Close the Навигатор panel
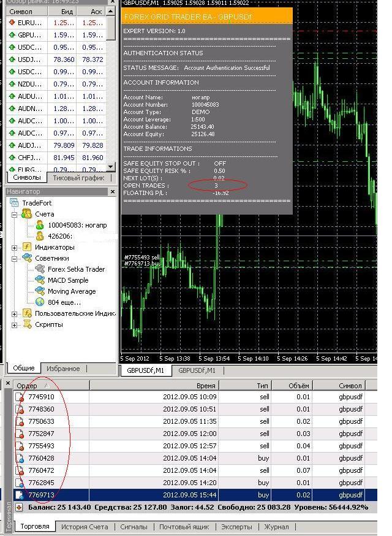The image size is (392, 536). (113, 192)
